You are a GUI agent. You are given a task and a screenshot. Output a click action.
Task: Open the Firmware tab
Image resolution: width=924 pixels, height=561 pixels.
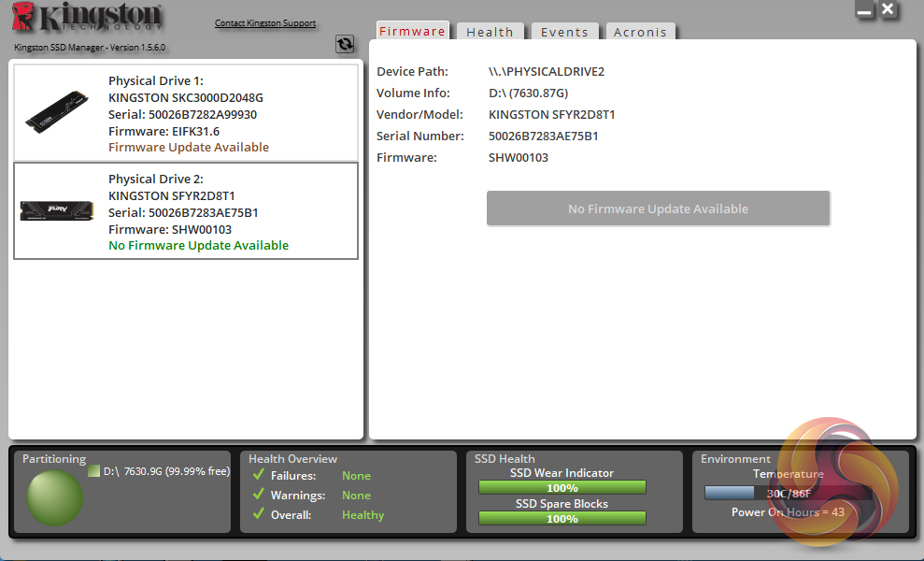pos(412,31)
